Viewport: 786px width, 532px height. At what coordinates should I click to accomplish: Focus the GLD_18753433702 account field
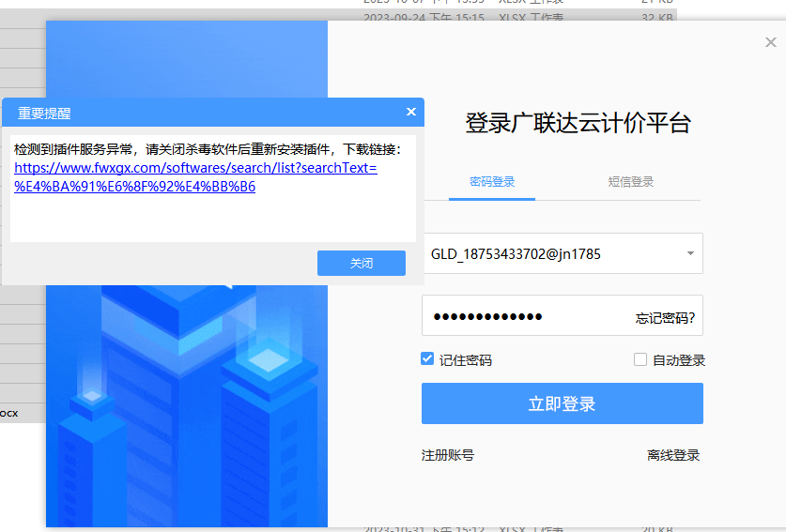pyautogui.click(x=563, y=253)
